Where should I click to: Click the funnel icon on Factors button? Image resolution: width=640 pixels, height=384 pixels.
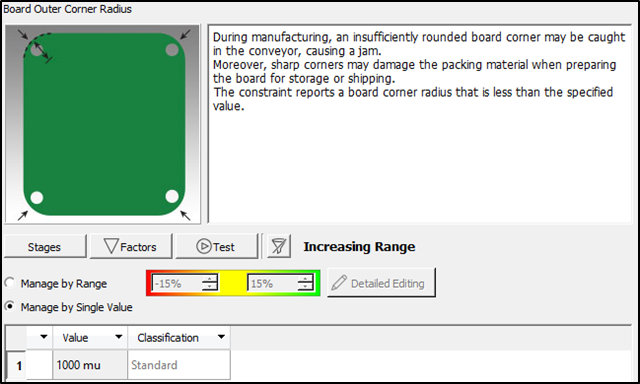click(111, 246)
